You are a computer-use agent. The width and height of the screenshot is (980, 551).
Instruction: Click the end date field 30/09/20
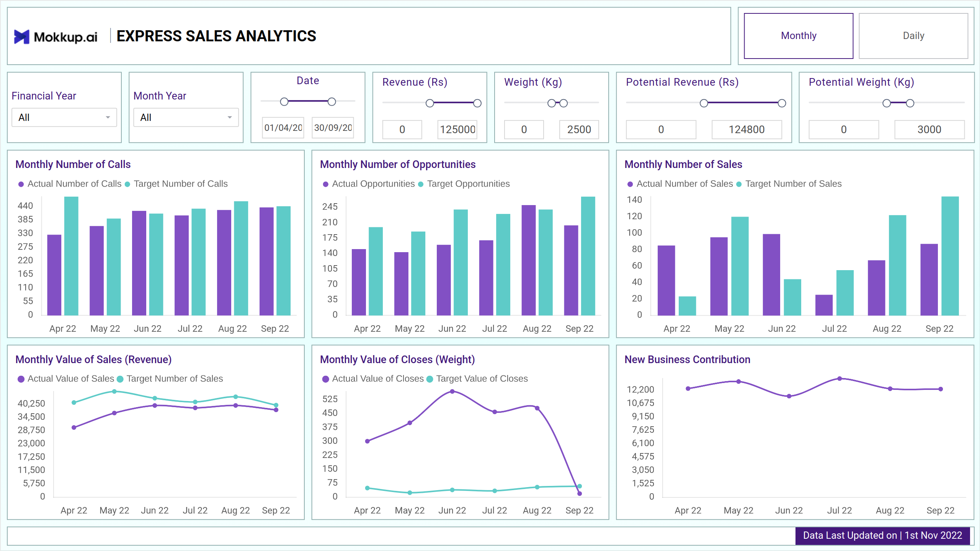[x=333, y=128]
